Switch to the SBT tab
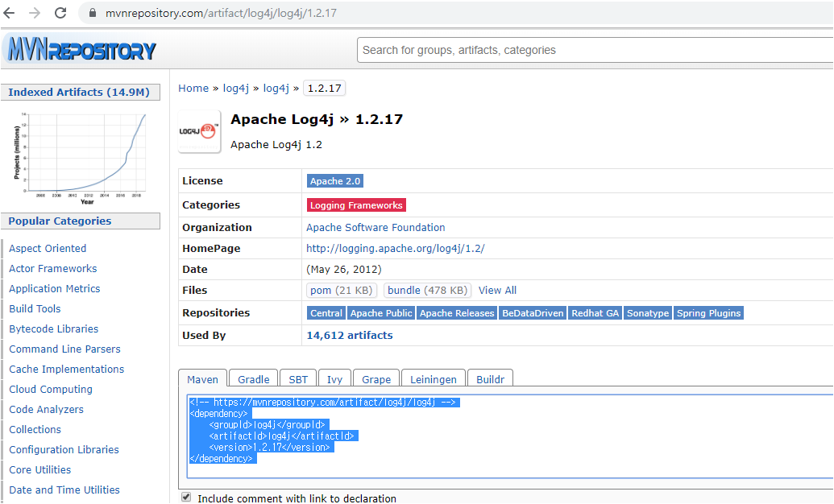The height and width of the screenshot is (504, 834). pyautogui.click(x=298, y=379)
